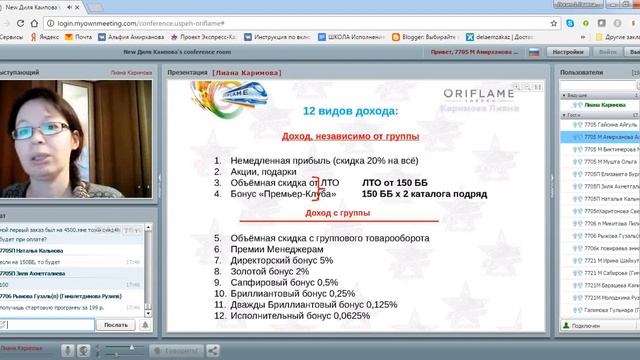Show more bookmarks via chevron

583,37
